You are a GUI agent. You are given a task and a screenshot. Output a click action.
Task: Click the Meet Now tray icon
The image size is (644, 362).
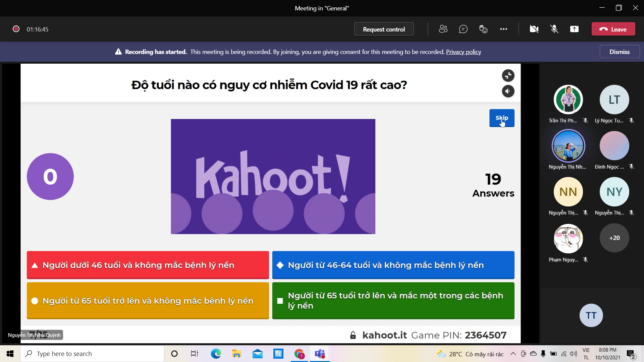(523, 354)
